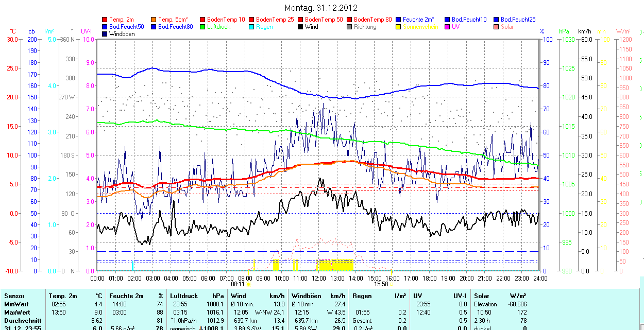Select the Windböen column header in table
This screenshot has width=644, height=330.
(x=306, y=296)
